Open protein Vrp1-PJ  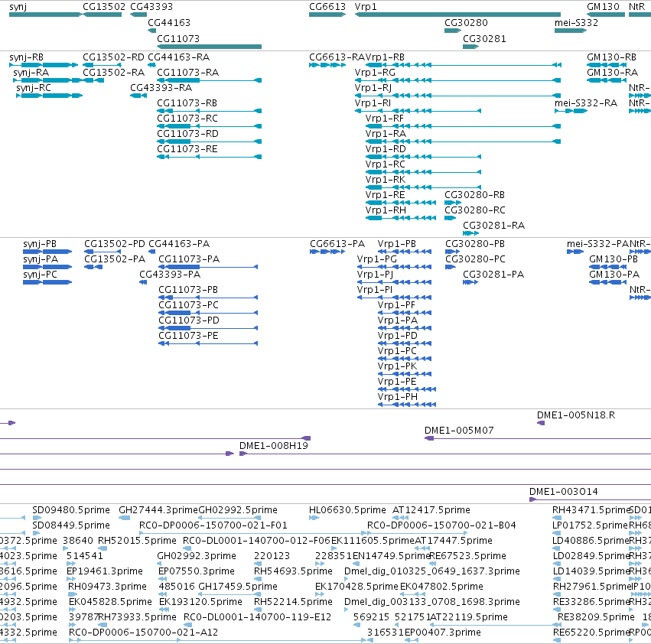[x=375, y=275]
